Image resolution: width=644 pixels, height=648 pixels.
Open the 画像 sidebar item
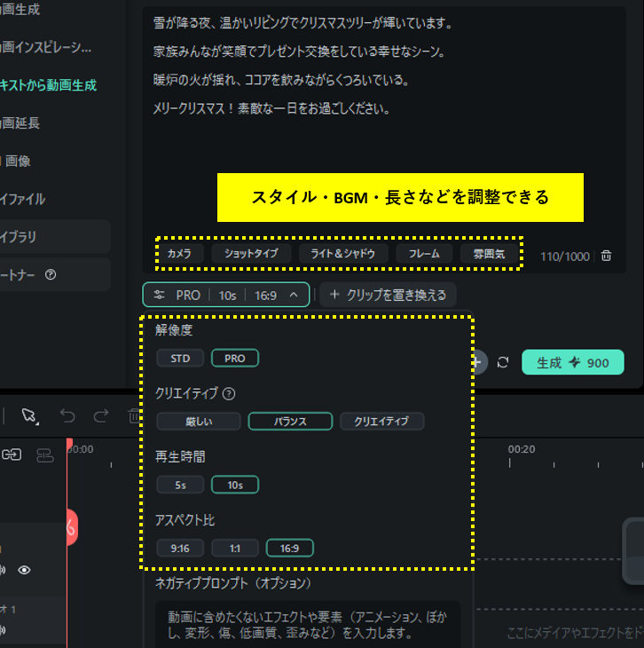(x=16, y=162)
